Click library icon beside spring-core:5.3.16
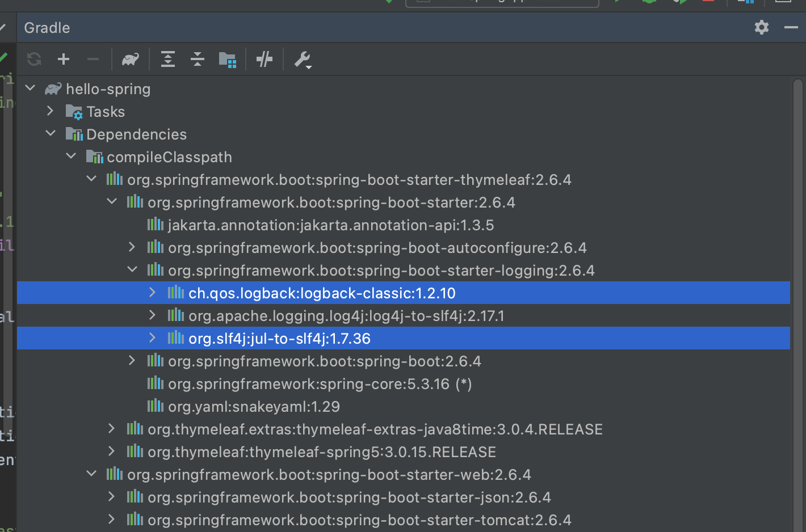Image resolution: width=806 pixels, height=532 pixels. tap(156, 383)
